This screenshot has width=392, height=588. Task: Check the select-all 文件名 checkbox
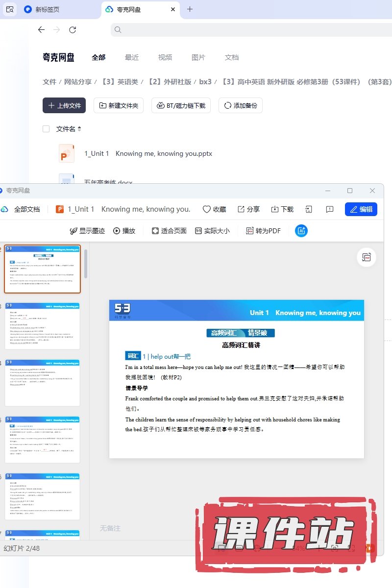pyautogui.click(x=46, y=129)
